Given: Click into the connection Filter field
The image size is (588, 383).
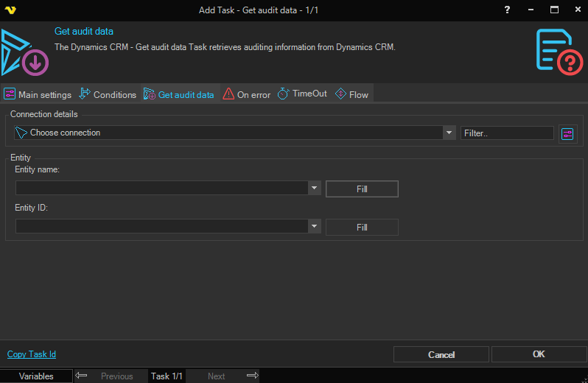Looking at the screenshot, I should (x=507, y=133).
